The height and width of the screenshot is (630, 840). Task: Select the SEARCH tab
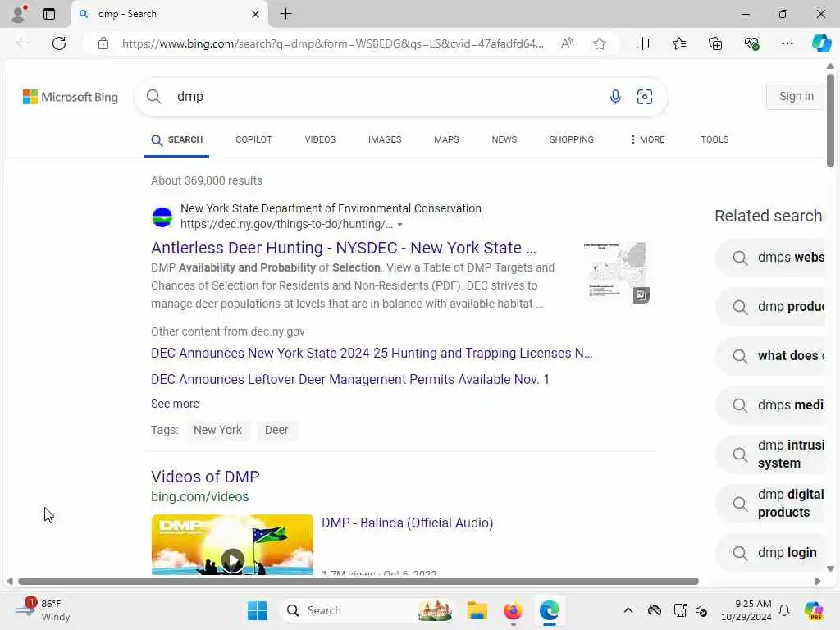[177, 139]
